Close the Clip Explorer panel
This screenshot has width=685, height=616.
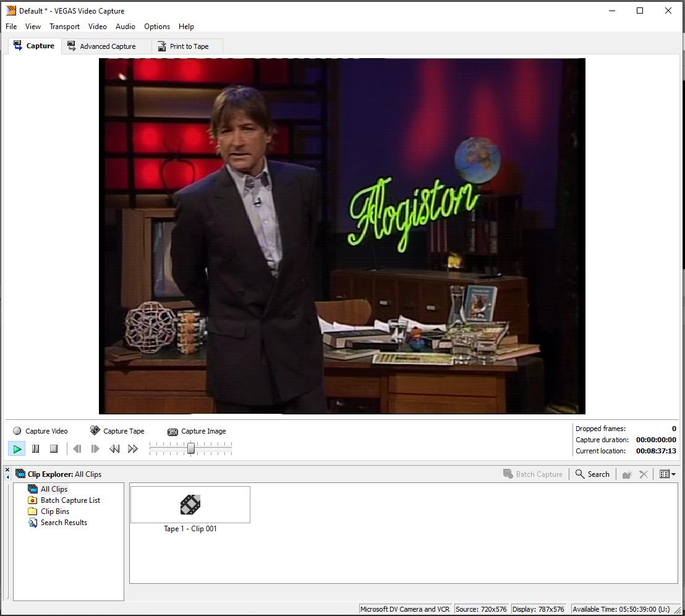click(7, 470)
